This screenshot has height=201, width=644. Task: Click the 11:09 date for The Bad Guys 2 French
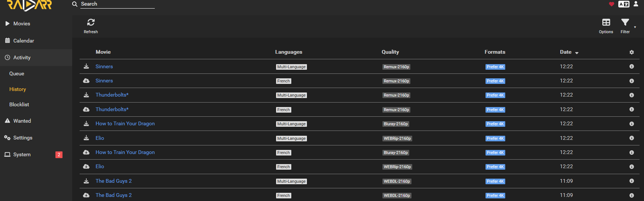tap(566, 195)
